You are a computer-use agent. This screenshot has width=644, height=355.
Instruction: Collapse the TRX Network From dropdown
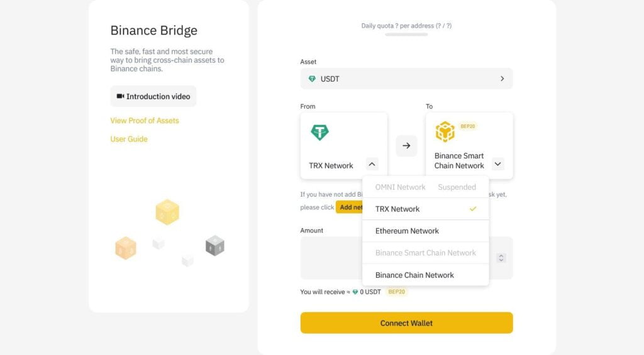click(x=372, y=165)
